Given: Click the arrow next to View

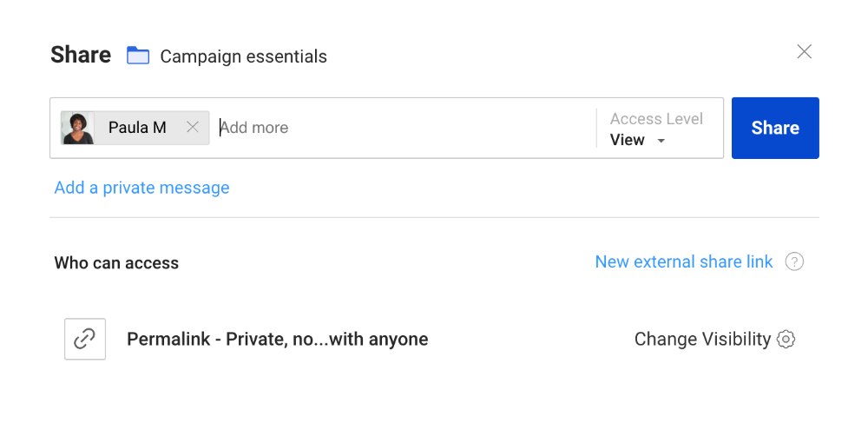Looking at the screenshot, I should point(661,141).
